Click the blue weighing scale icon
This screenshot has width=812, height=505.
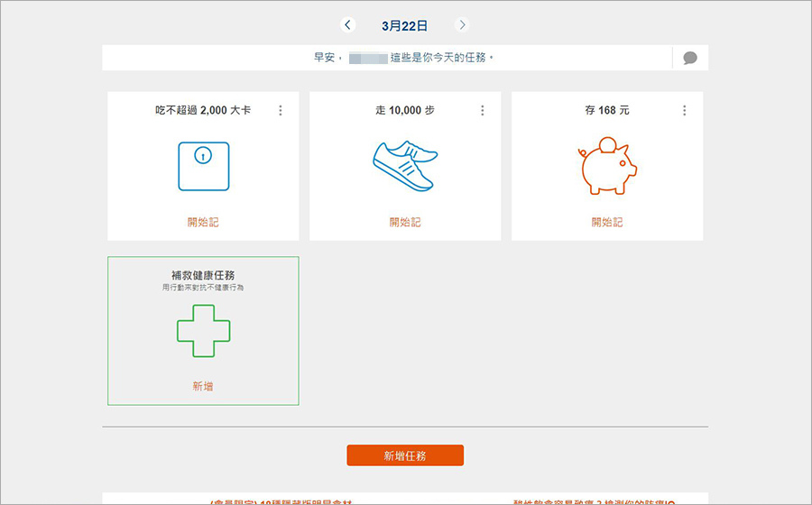tap(203, 166)
